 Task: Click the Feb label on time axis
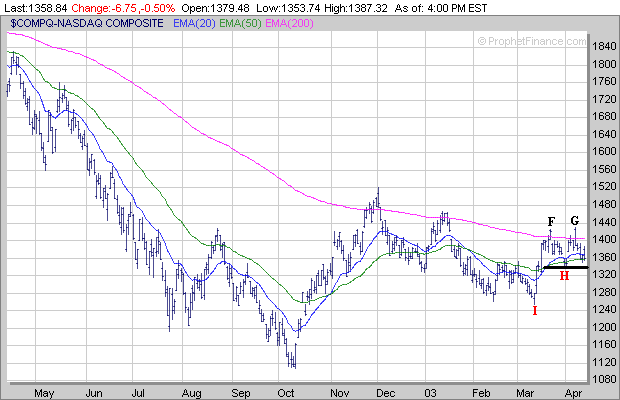[x=481, y=393]
